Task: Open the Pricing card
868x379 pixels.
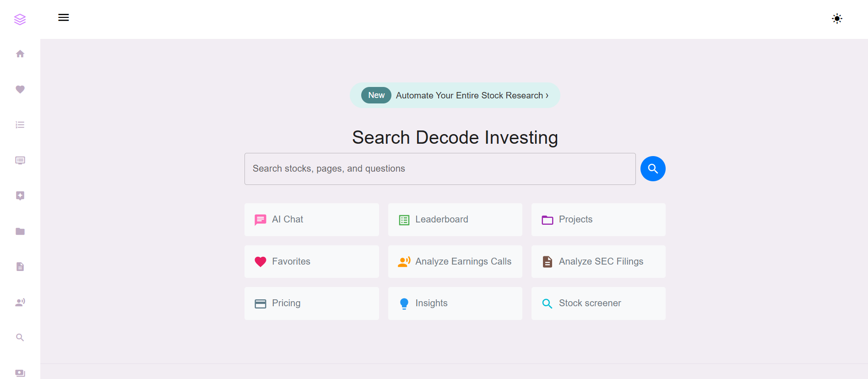Action: 312,303
